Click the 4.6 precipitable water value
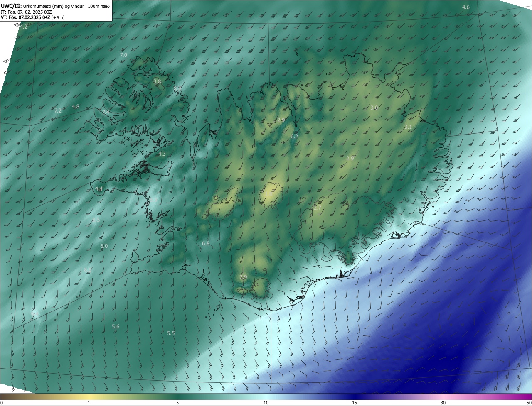This screenshot has width=532, height=406. coord(466,7)
